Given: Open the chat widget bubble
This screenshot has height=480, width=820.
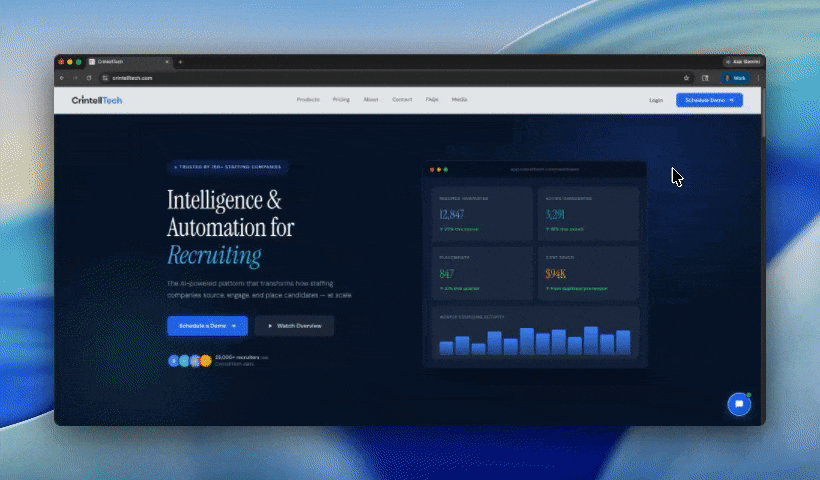Looking at the screenshot, I should (x=739, y=404).
